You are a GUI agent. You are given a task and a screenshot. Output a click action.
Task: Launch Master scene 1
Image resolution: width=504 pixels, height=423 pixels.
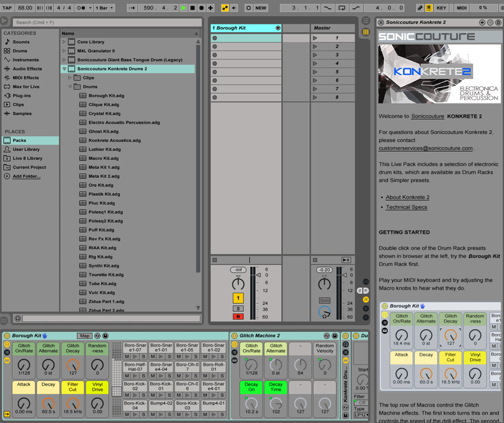[315, 38]
